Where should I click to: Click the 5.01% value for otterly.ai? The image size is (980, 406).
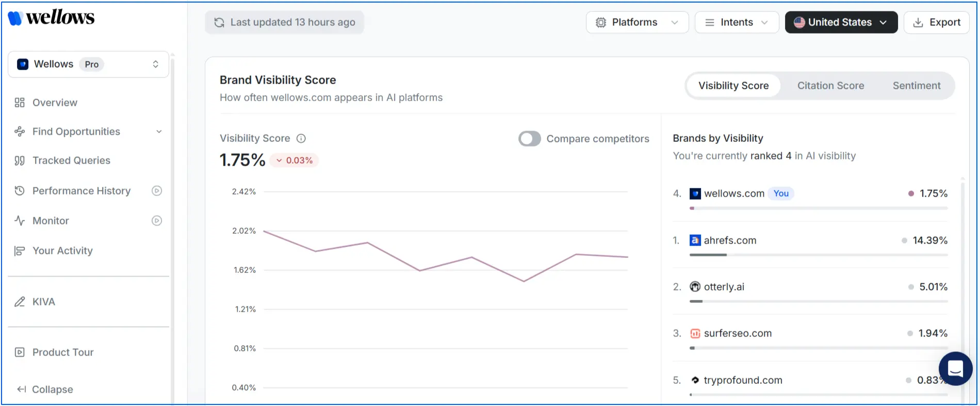click(x=933, y=287)
